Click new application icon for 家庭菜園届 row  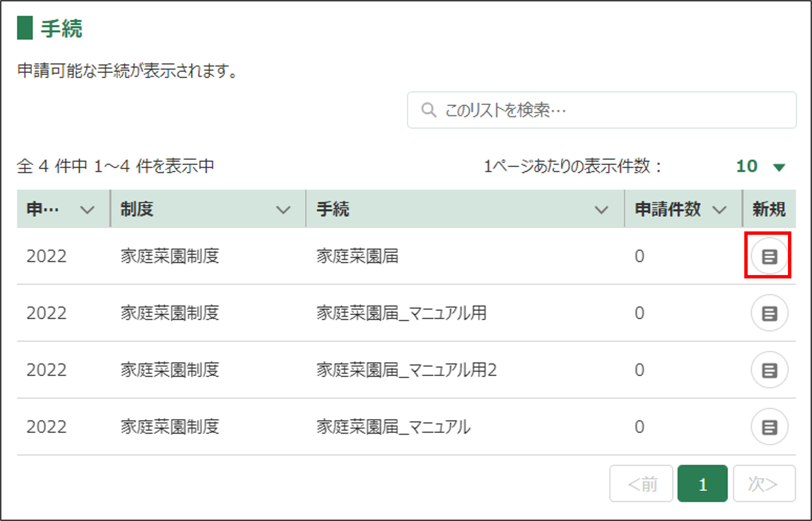point(769,256)
